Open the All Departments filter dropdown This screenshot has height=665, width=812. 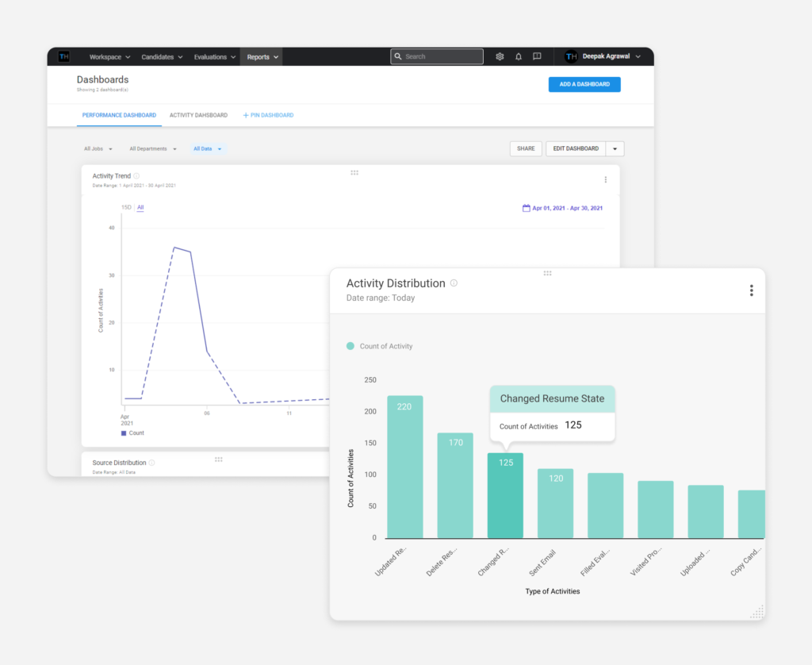tap(152, 148)
